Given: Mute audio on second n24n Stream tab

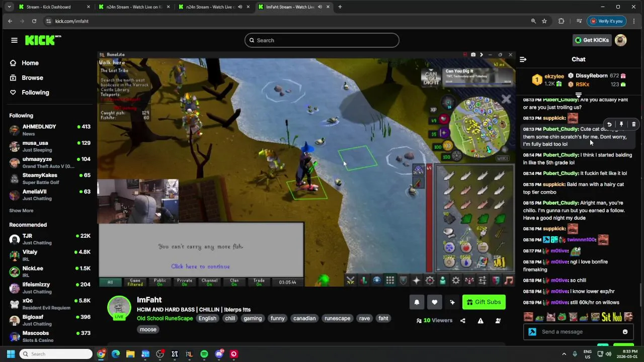Looking at the screenshot, I should click(x=240, y=7).
